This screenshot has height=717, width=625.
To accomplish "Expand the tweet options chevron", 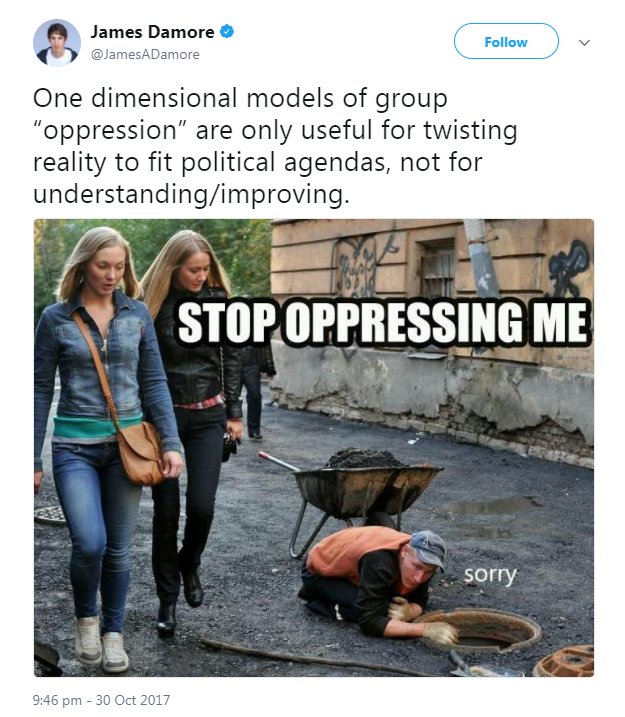I will 584,43.
